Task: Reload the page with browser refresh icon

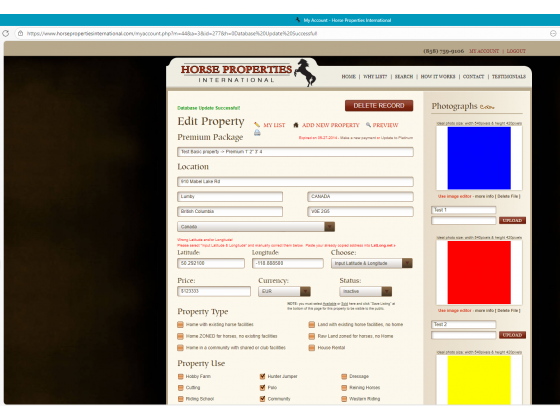Action: (5, 33)
